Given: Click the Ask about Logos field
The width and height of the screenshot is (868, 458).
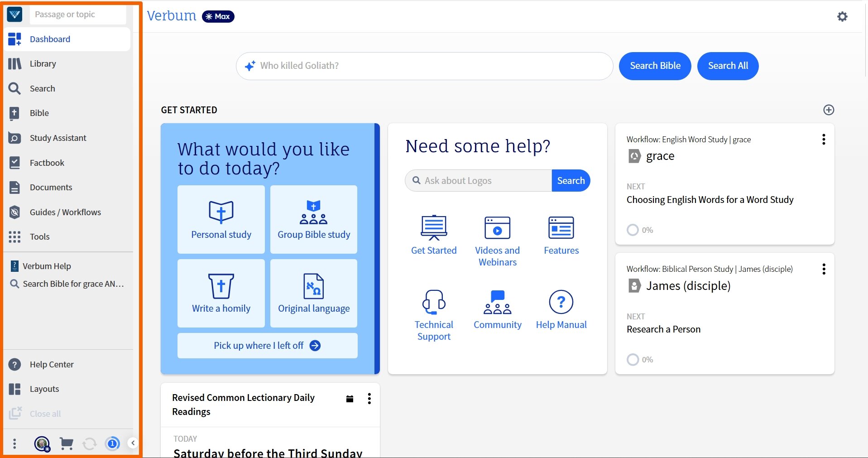Looking at the screenshot, I should point(478,181).
